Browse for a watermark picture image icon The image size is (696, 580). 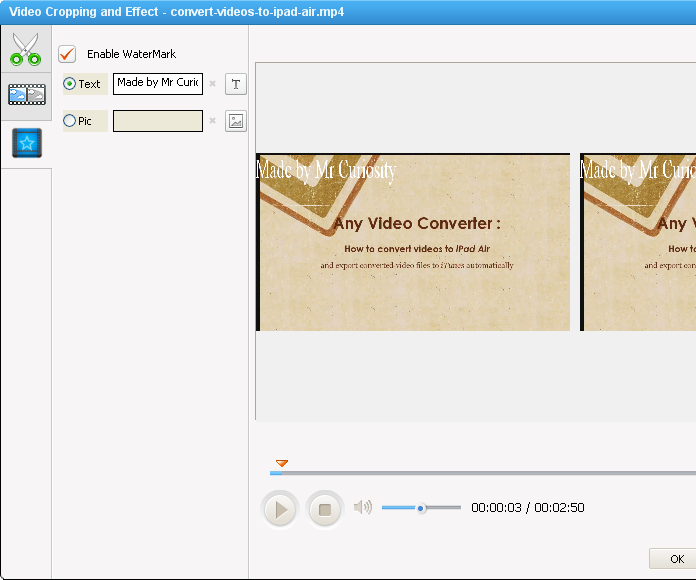[236, 121]
